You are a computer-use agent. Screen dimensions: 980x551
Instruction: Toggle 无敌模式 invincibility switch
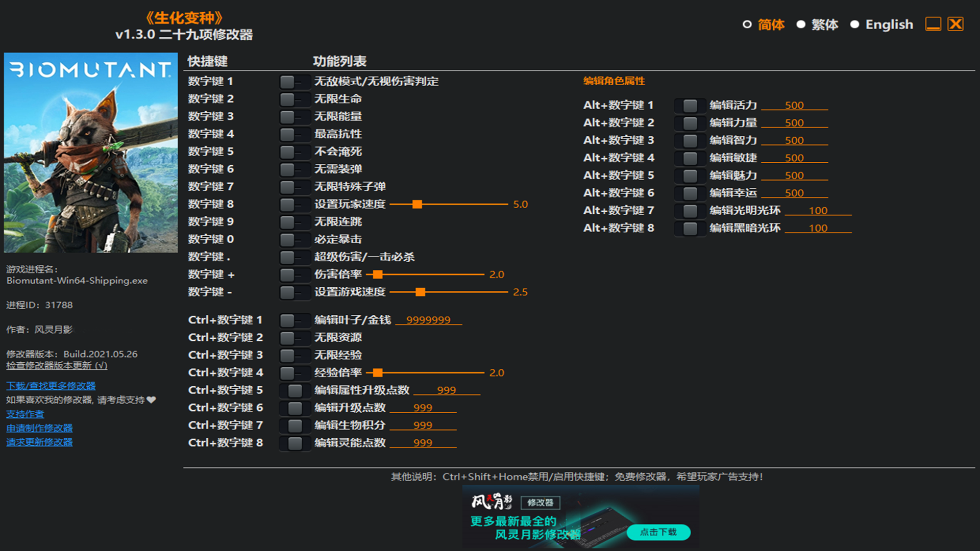tap(295, 82)
